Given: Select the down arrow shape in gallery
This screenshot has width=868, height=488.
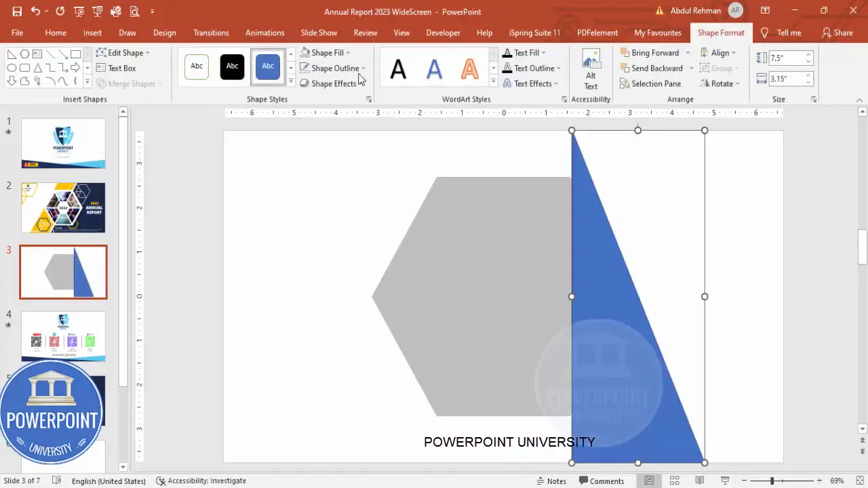Looking at the screenshot, I should pos(12,81).
